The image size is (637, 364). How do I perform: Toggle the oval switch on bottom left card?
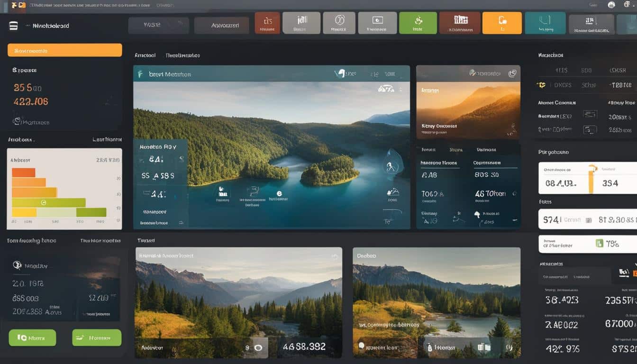pos(258,347)
